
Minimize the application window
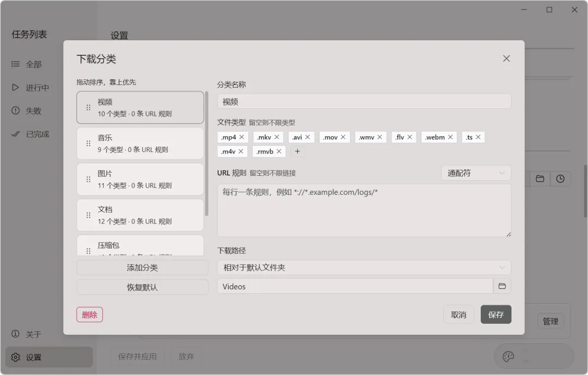[x=524, y=10]
